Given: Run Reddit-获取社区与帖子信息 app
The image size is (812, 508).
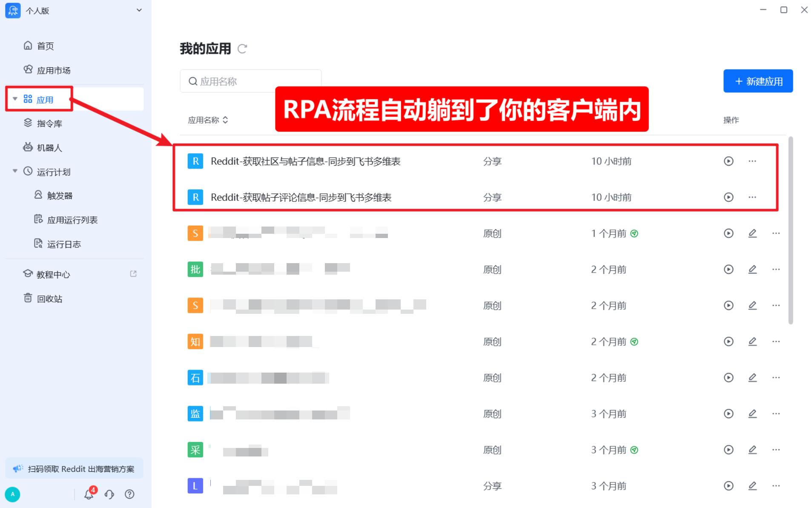Looking at the screenshot, I should 729,161.
